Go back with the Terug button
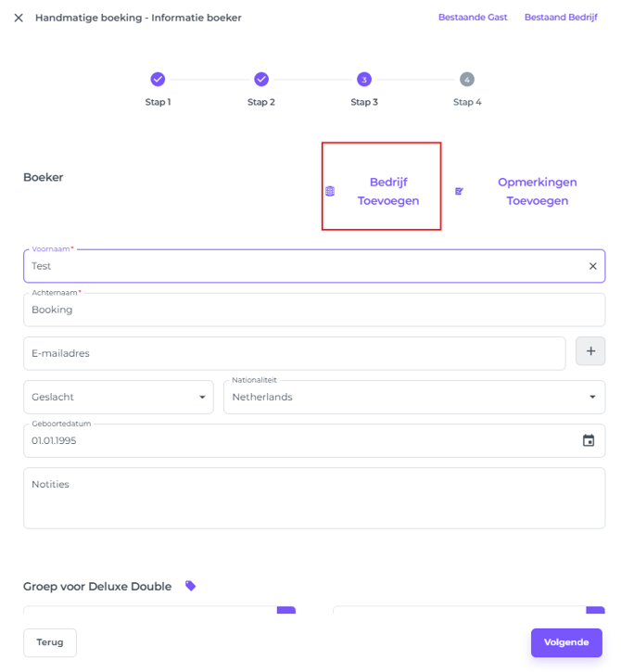621x672 pixels. click(x=50, y=642)
